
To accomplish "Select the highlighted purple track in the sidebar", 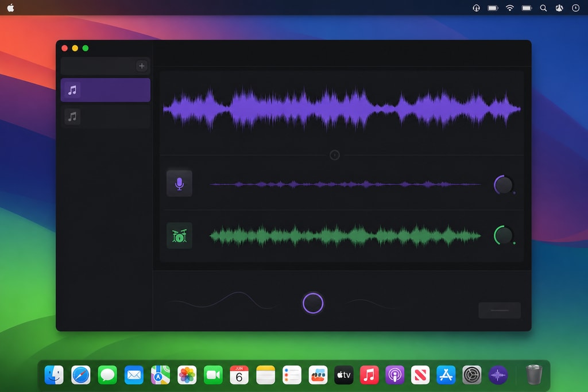I will 106,90.
